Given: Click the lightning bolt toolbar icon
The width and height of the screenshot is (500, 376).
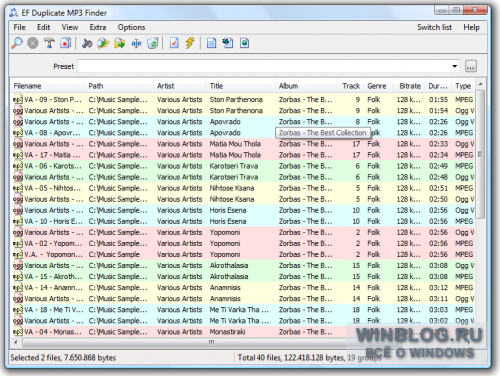Looking at the screenshot, I should (x=190, y=43).
